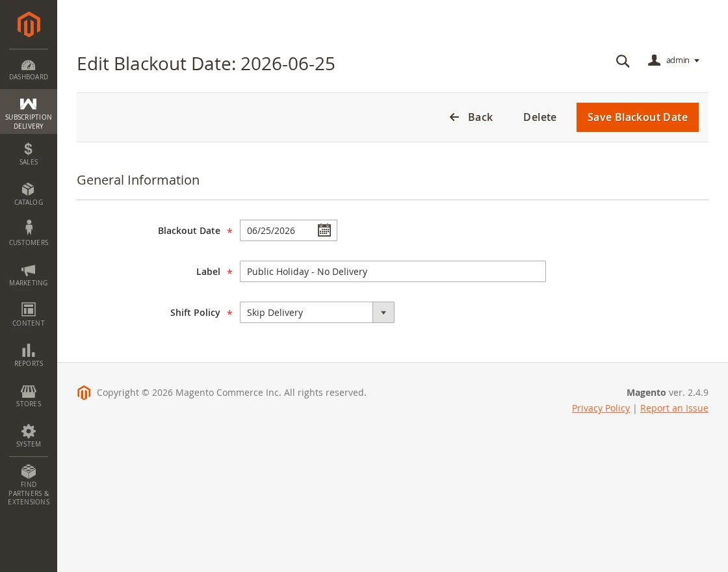Viewport: 728px width, 572px height.
Task: Open the Report an Issue link
Action: [x=674, y=408]
